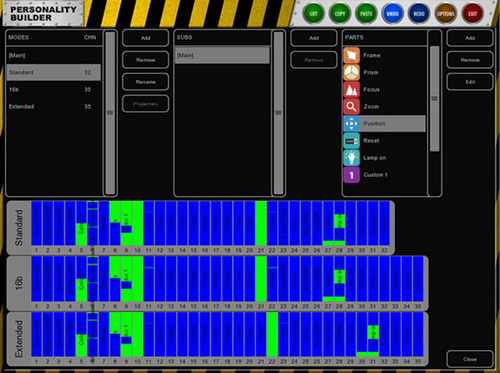Click the MODES list scrollbar handle
Image resolution: width=500 pixels, height=373 pixels.
click(110, 113)
